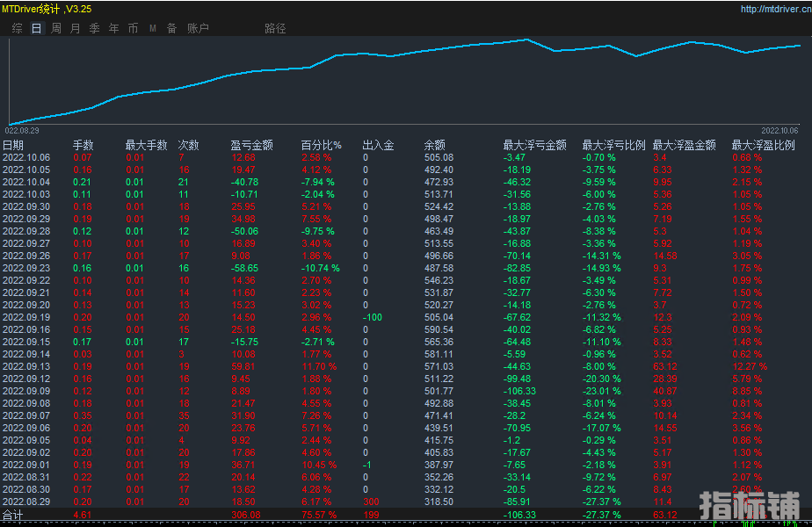Switch to the 综 summary tab

18,28
